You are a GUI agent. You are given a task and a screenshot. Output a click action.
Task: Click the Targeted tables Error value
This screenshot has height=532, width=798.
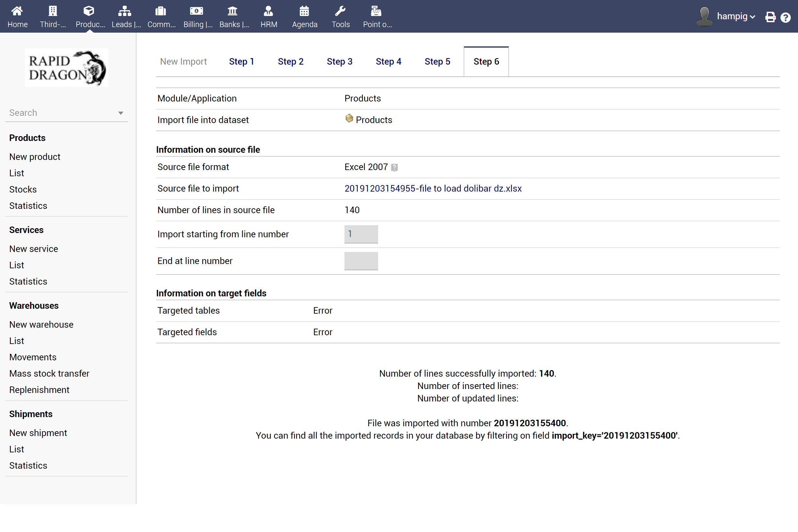point(323,310)
